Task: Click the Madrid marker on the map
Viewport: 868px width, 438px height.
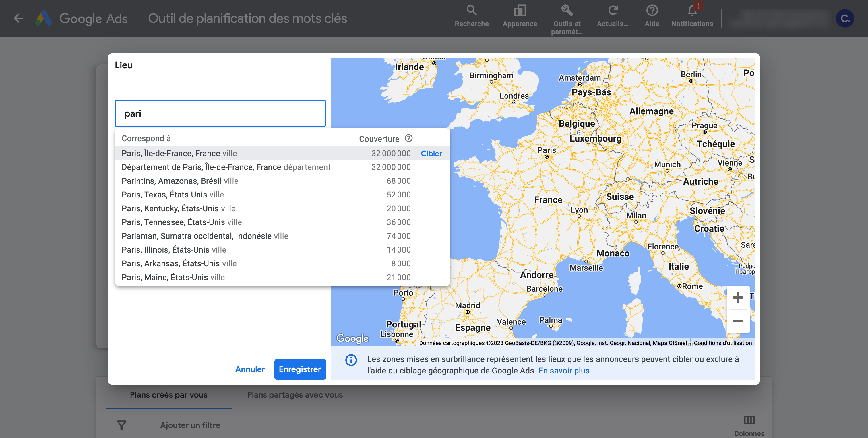Action: click(x=467, y=312)
